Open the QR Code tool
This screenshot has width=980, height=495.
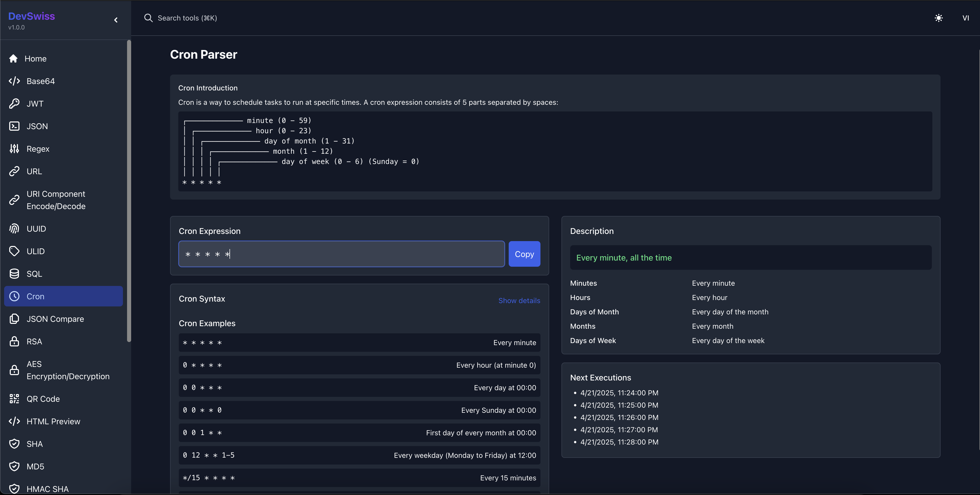click(x=64, y=399)
